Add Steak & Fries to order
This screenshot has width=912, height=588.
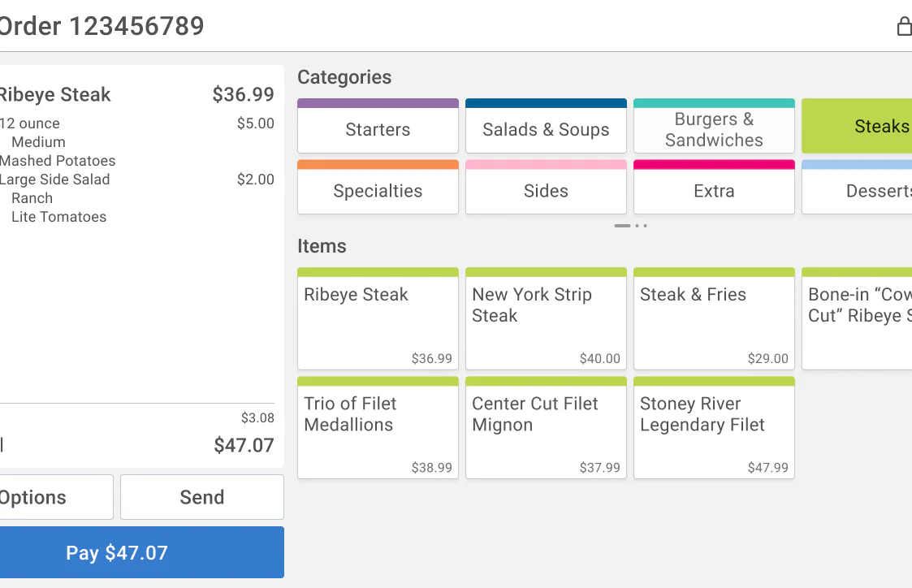point(714,318)
